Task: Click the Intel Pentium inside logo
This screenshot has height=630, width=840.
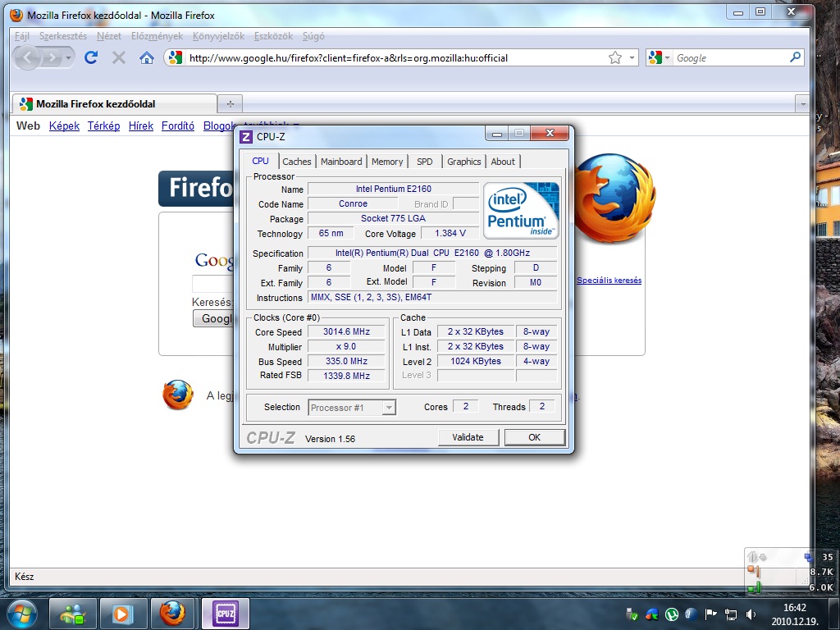Action: pos(521,211)
